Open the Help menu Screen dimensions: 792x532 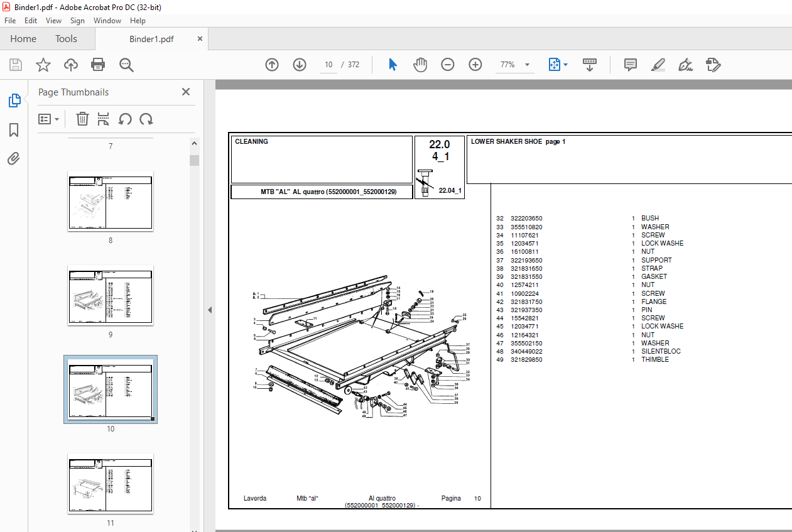click(138, 21)
